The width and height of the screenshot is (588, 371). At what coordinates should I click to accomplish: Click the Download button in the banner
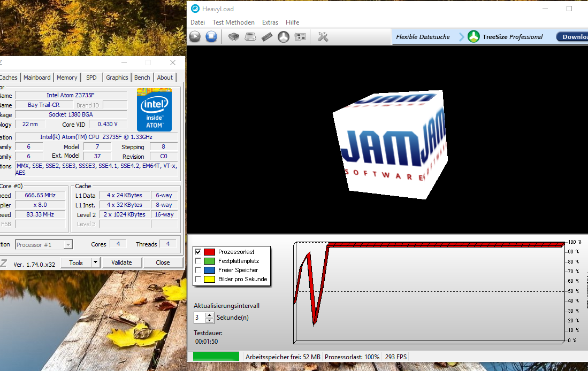click(572, 37)
